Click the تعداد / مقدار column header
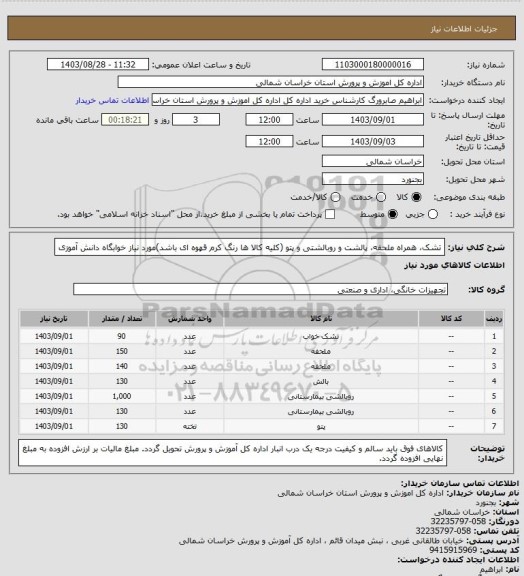This screenshot has height=576, width=524. point(122,319)
